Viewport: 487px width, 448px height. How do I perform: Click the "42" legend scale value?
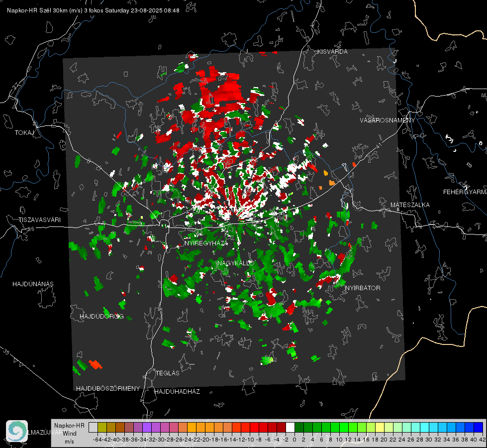coord(482,440)
